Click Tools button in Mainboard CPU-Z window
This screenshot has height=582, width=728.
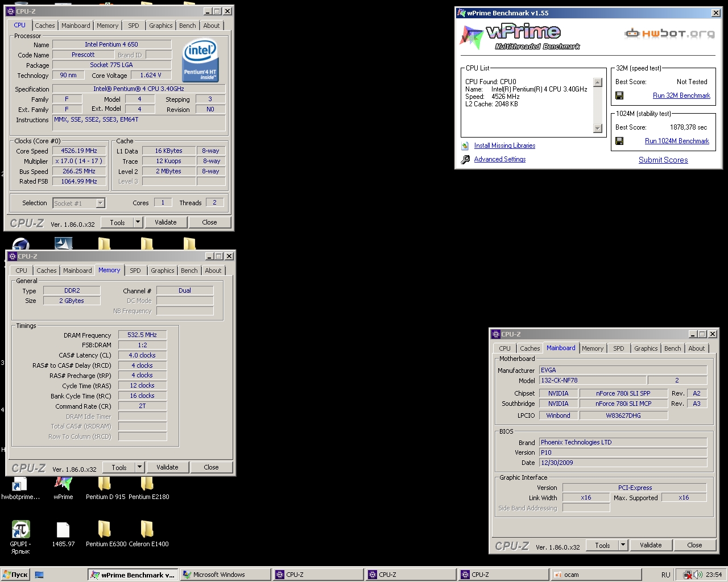602,545
